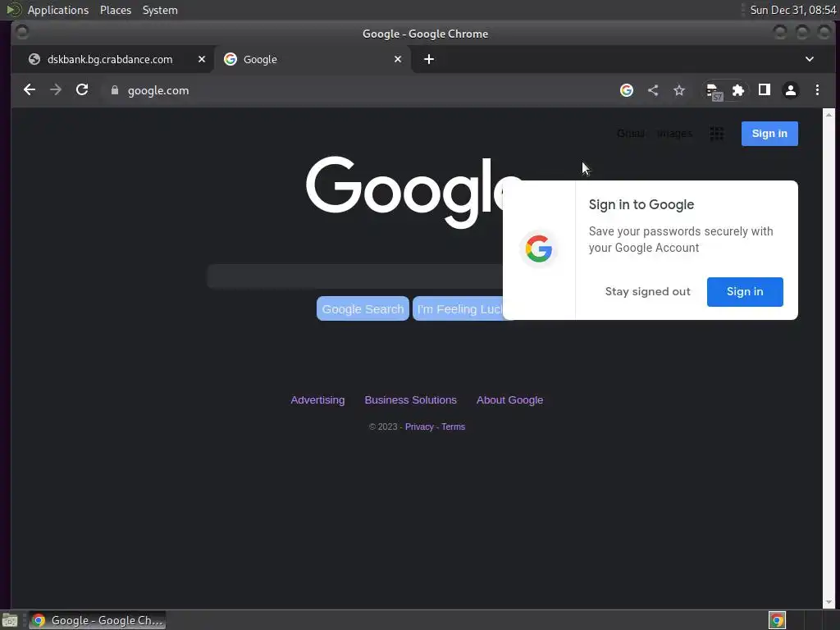Screen dimensions: 840x630
Task: Close the dskbank.bg.crabdance.com tab
Action: (202, 59)
